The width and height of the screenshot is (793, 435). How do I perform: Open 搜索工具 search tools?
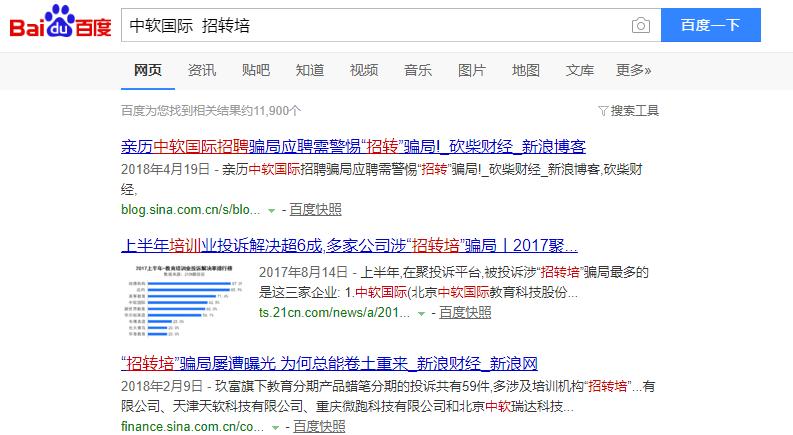point(635,111)
